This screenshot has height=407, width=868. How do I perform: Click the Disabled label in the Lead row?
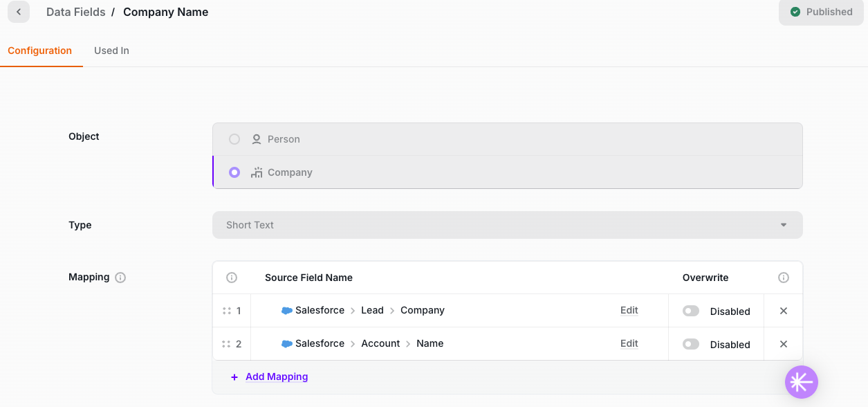[730, 311]
